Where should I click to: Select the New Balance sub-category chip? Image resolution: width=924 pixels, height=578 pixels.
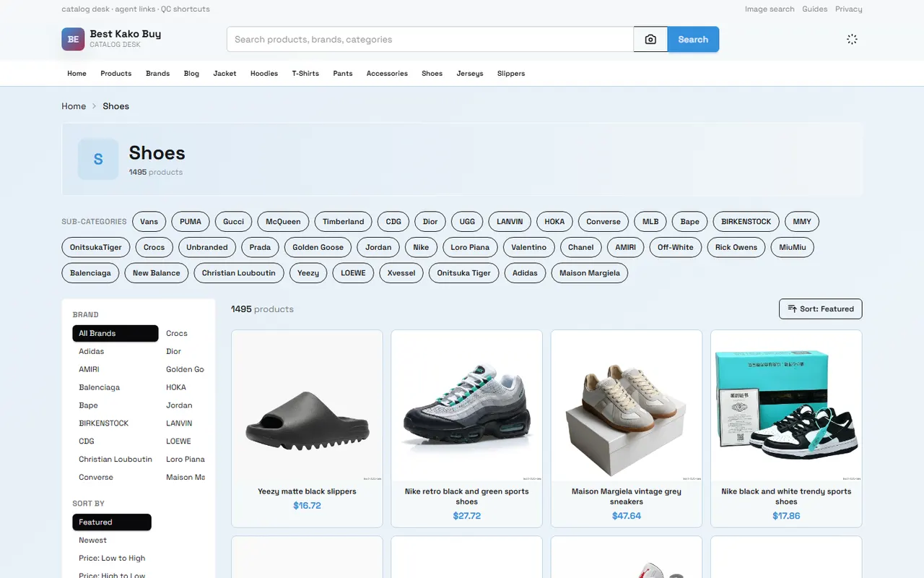click(156, 273)
